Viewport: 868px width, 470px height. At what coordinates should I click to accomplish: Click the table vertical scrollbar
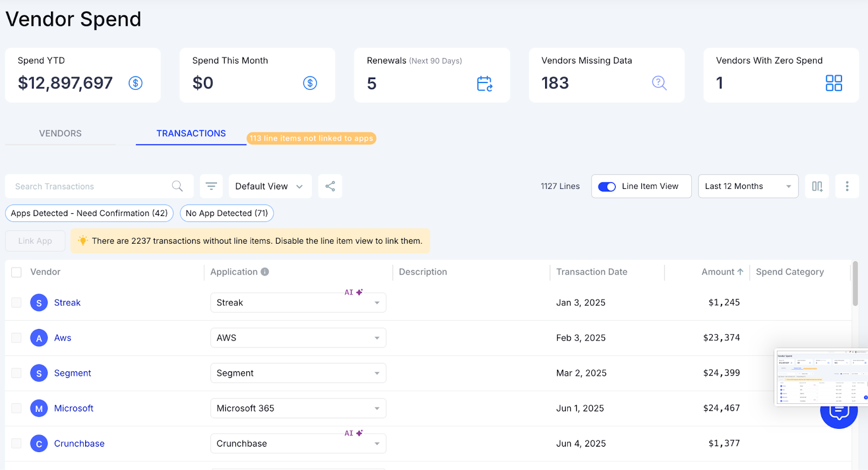click(856, 284)
